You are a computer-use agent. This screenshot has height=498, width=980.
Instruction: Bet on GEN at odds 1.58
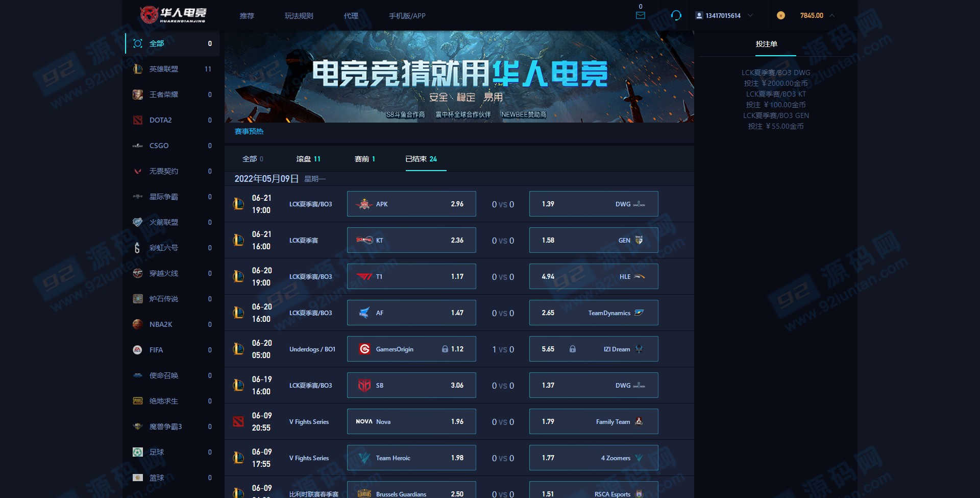[x=594, y=240]
